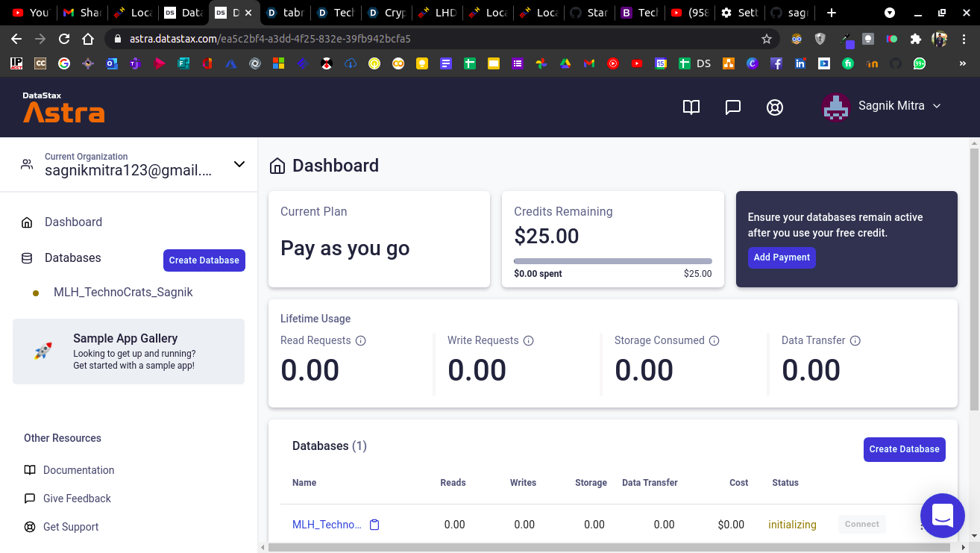The width and height of the screenshot is (980, 553).
Task: Click the Add Payment button
Action: tap(782, 257)
